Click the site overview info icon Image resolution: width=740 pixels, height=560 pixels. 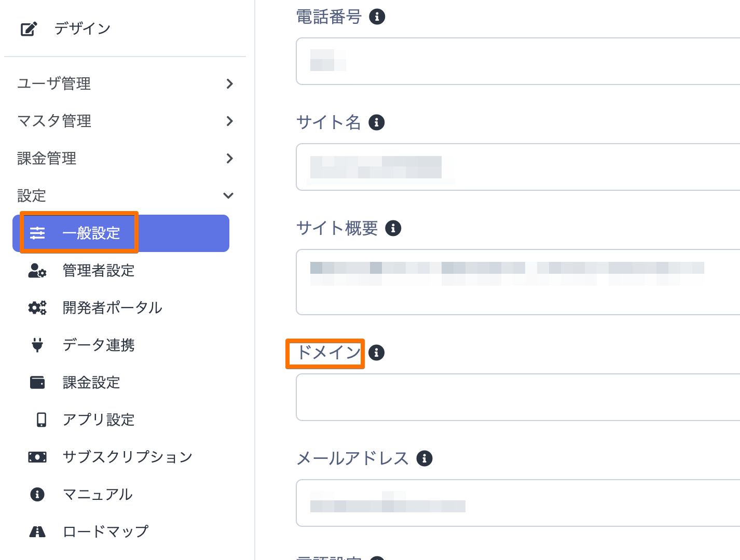[393, 228]
